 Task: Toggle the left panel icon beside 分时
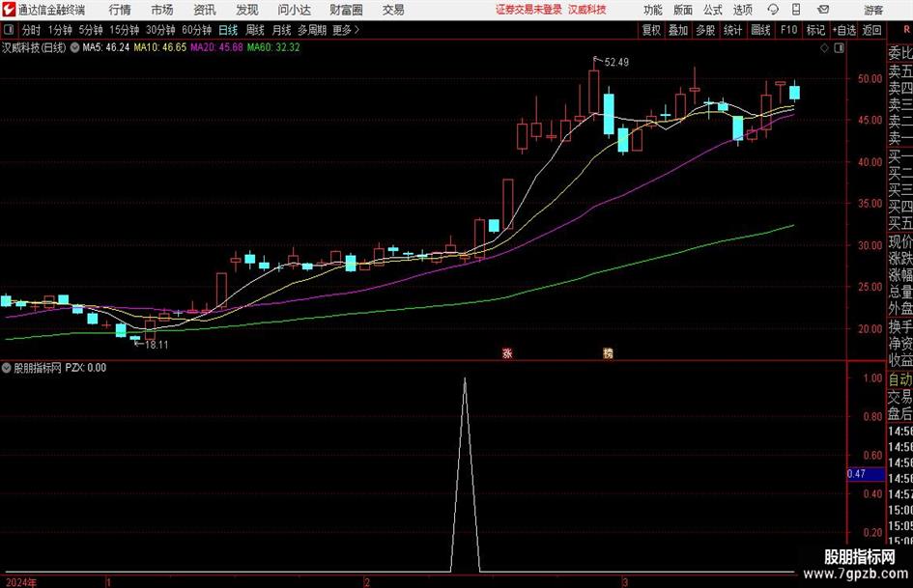(8, 30)
